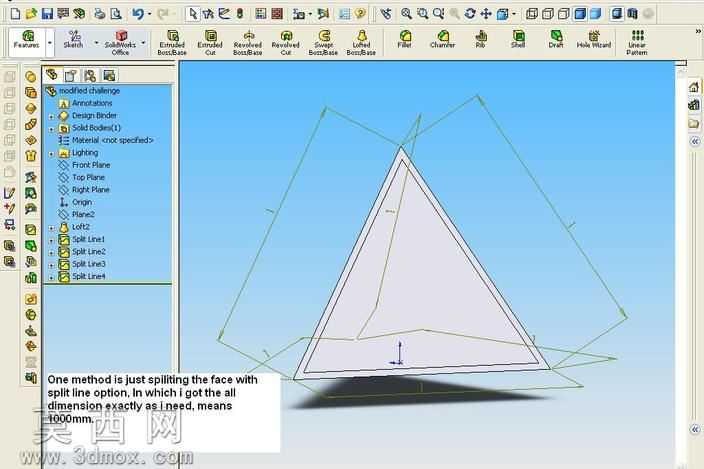This screenshot has height=469, width=704.
Task: Expand the Solid Bodies(1) folder
Action: click(51, 129)
